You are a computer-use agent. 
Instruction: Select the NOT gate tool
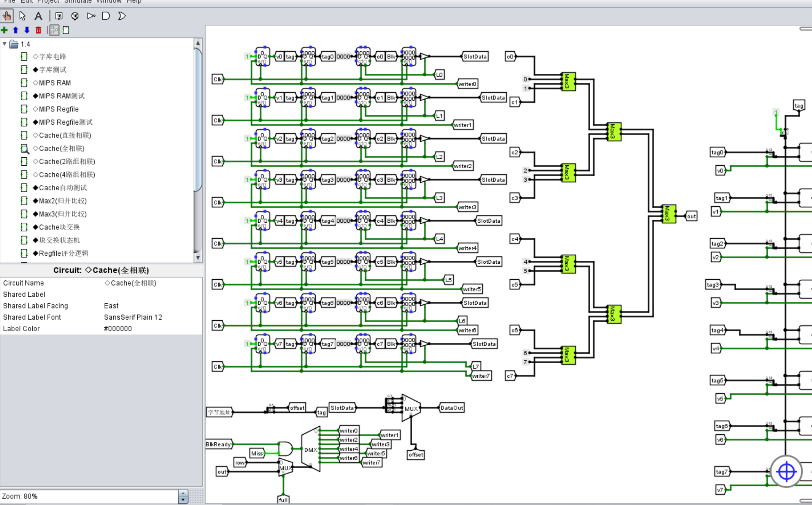point(91,16)
